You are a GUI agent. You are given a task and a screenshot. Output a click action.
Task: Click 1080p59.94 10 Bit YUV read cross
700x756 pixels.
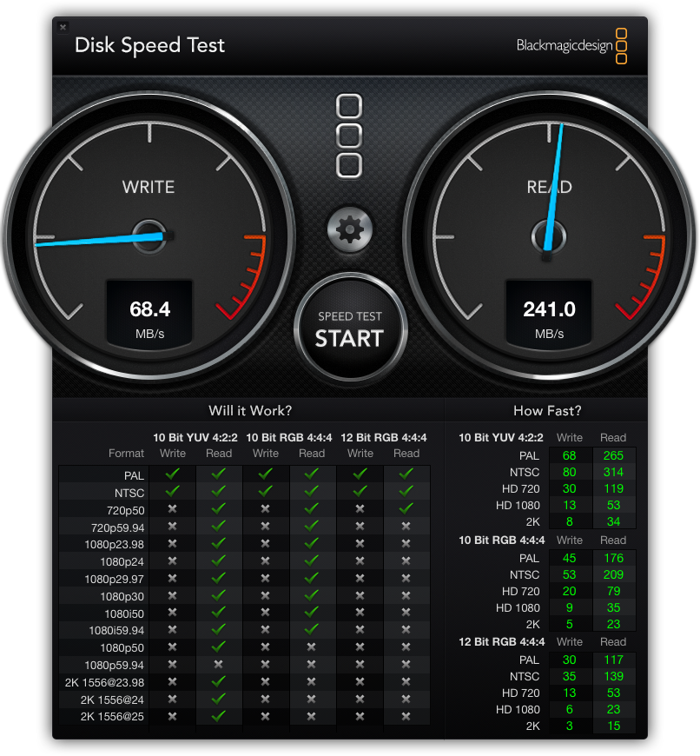click(x=218, y=665)
